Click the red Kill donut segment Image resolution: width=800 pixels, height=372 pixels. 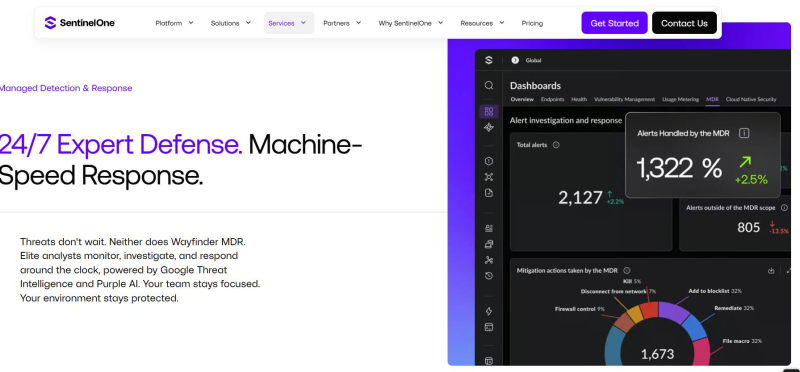(649, 310)
